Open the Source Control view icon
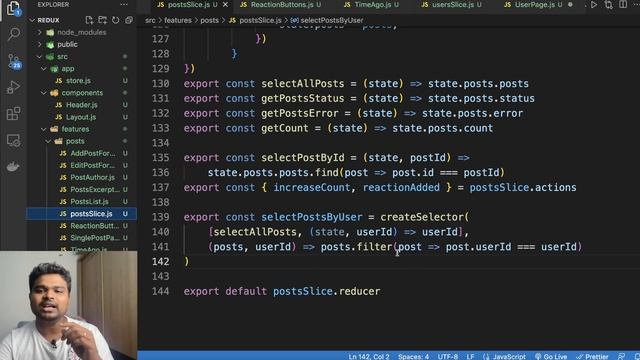This screenshot has width=640, height=360. [14, 61]
